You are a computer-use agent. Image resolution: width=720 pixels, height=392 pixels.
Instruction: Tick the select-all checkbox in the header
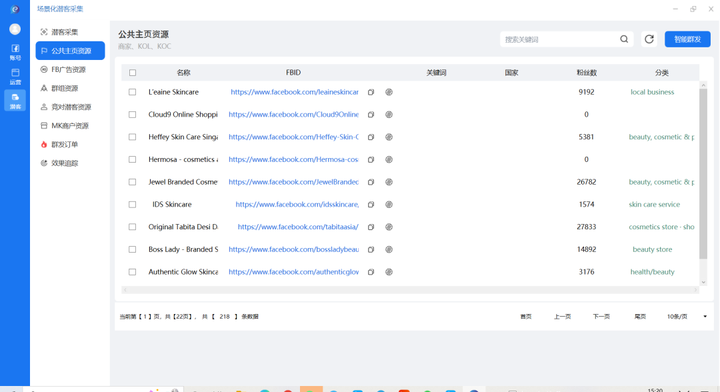(x=133, y=73)
